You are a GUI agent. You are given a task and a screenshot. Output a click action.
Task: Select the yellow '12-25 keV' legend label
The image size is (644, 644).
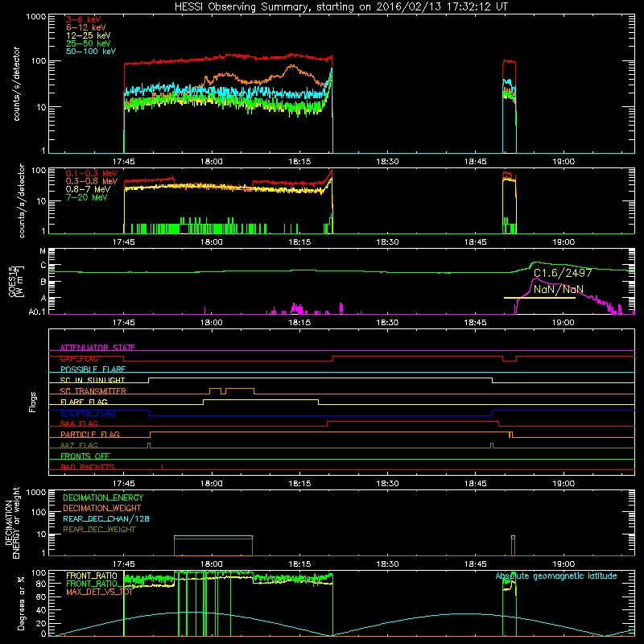(89, 35)
